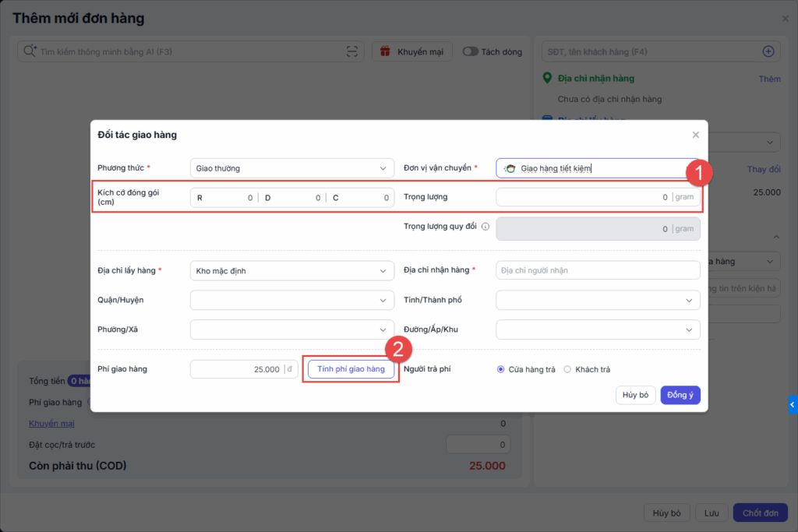Click the add customer plus icon
The width and height of the screenshot is (798, 532).
[768, 51]
